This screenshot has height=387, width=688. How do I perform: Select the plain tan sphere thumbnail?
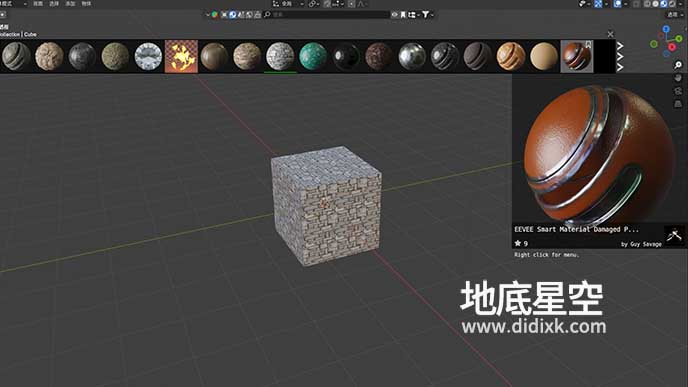click(x=544, y=56)
